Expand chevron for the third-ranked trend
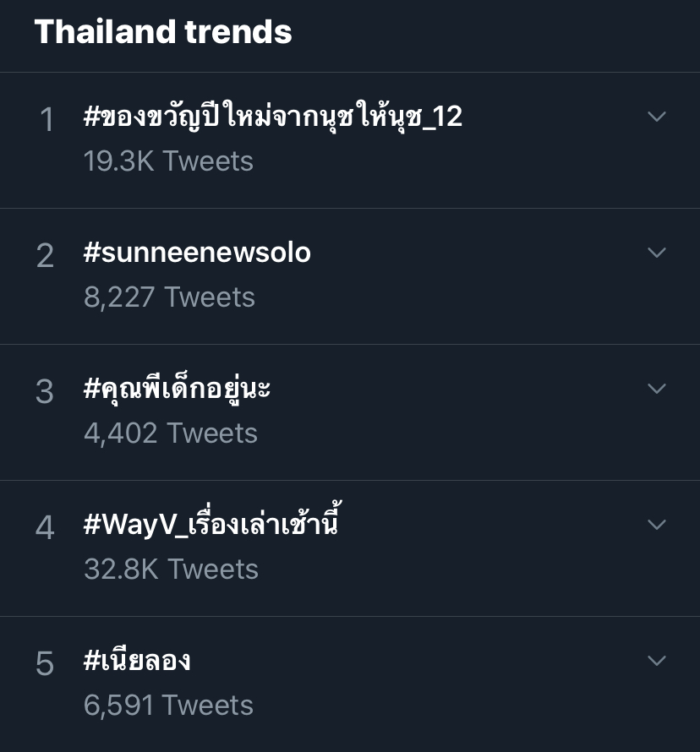The image size is (700, 752). coord(657,389)
